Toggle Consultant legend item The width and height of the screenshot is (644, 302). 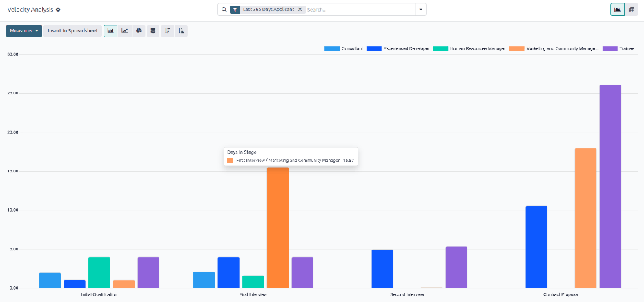[x=344, y=48]
